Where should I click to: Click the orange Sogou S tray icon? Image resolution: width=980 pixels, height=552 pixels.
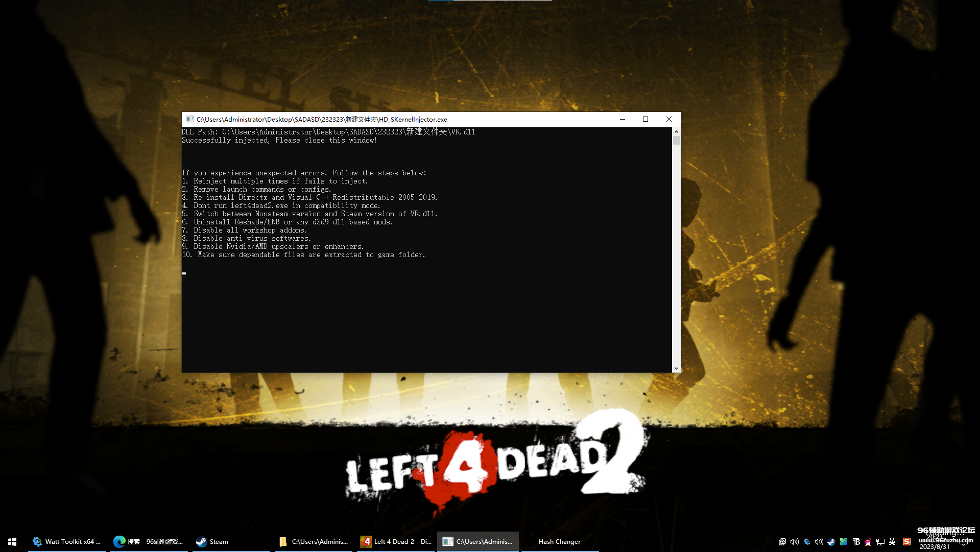click(x=907, y=542)
